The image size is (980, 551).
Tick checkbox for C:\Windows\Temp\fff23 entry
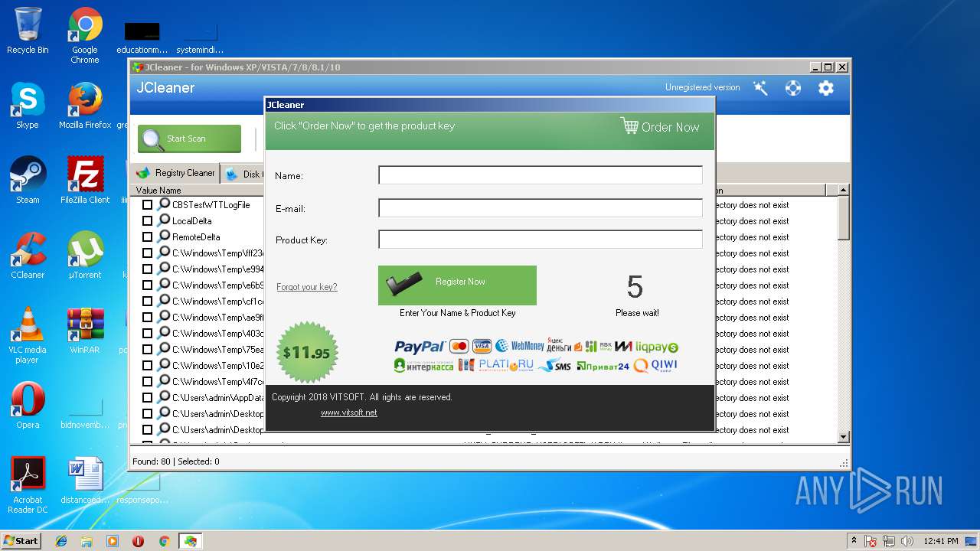pyautogui.click(x=147, y=253)
